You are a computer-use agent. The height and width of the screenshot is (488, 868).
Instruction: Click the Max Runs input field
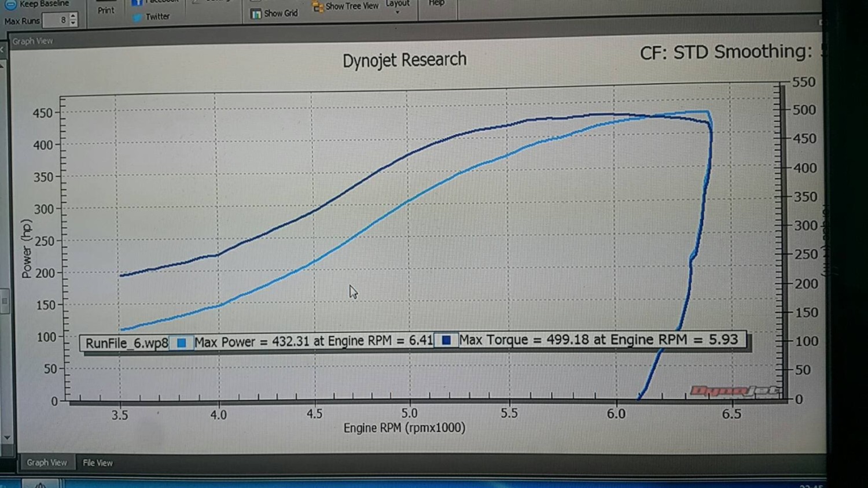[56, 20]
